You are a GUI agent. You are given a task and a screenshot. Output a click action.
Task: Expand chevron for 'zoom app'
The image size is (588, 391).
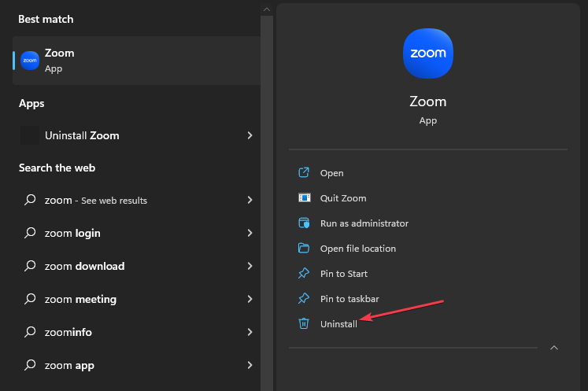tap(250, 365)
